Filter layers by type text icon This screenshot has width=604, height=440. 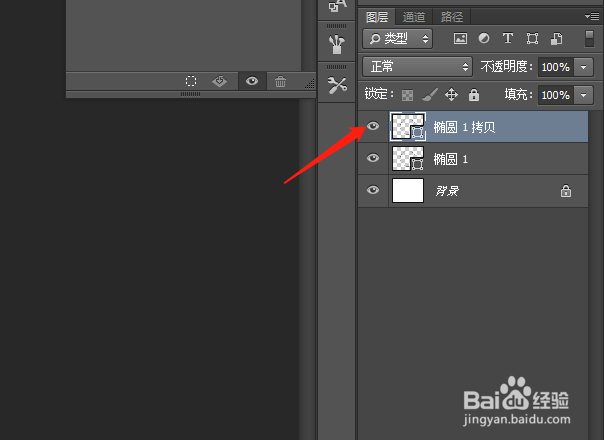point(508,38)
